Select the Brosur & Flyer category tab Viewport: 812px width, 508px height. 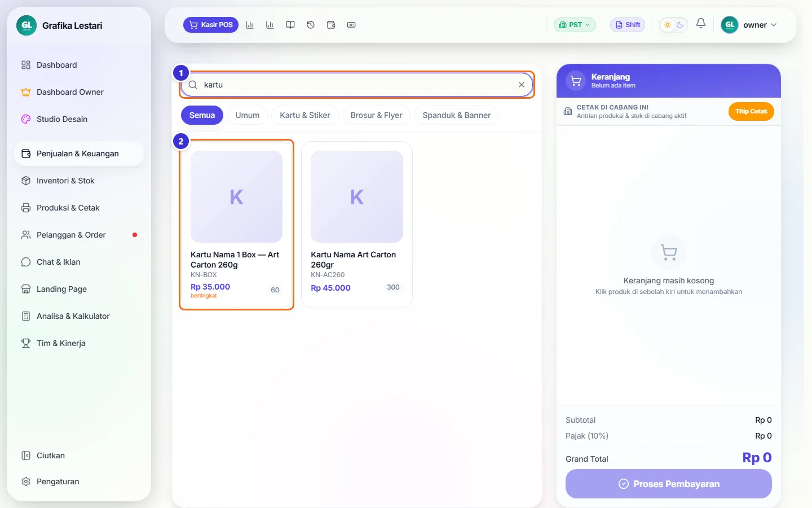point(377,115)
